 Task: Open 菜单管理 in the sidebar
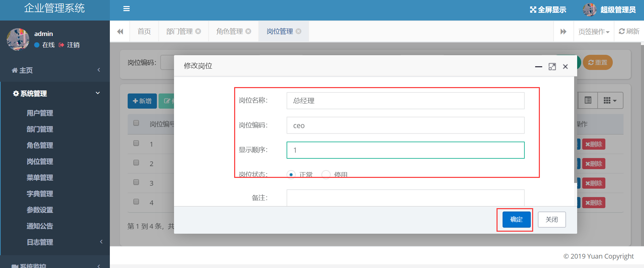click(x=40, y=178)
